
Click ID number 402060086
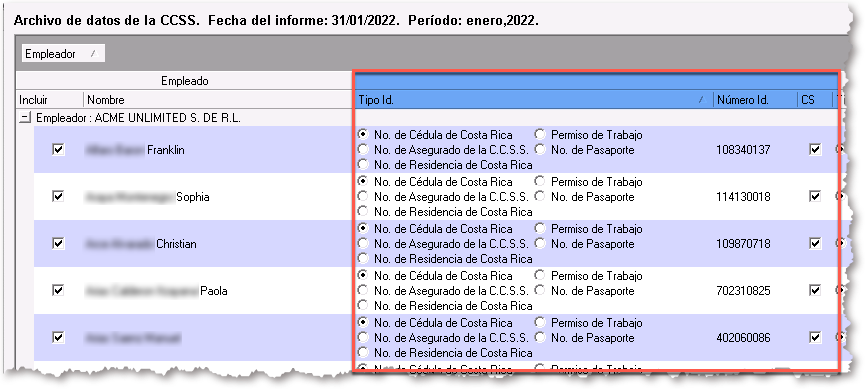point(743,337)
